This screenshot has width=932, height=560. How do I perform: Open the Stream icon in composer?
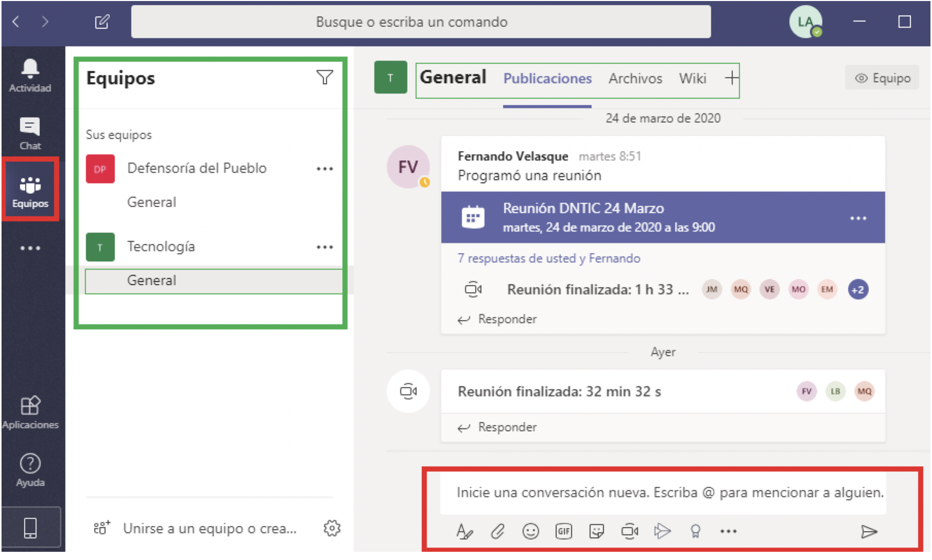[x=662, y=531]
